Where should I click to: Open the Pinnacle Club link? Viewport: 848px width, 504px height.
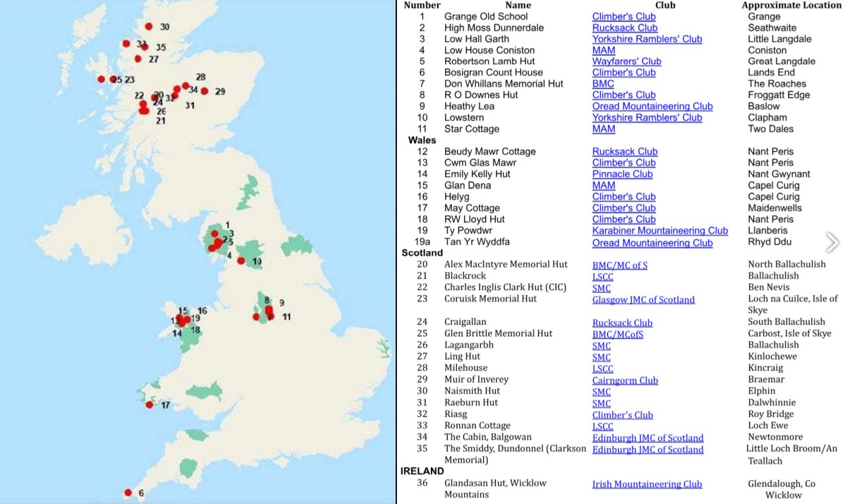(x=622, y=174)
